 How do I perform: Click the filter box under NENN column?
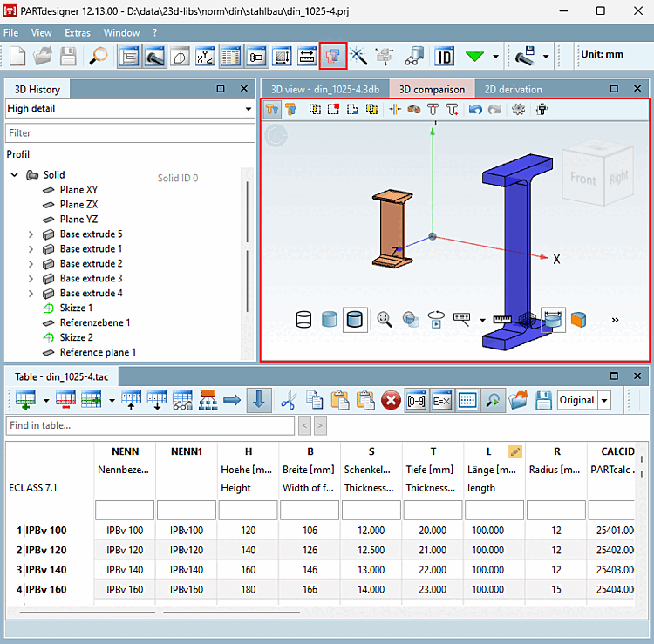125,510
